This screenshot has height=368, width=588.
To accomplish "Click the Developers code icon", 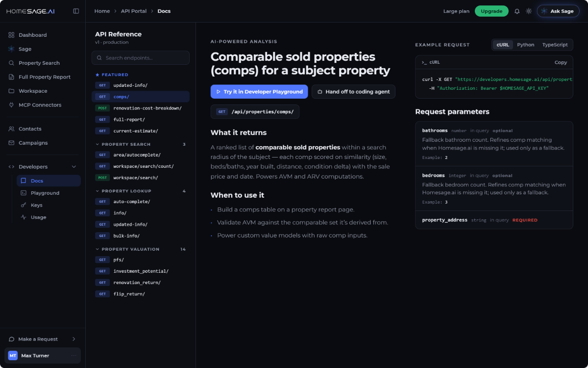I will tap(11, 167).
